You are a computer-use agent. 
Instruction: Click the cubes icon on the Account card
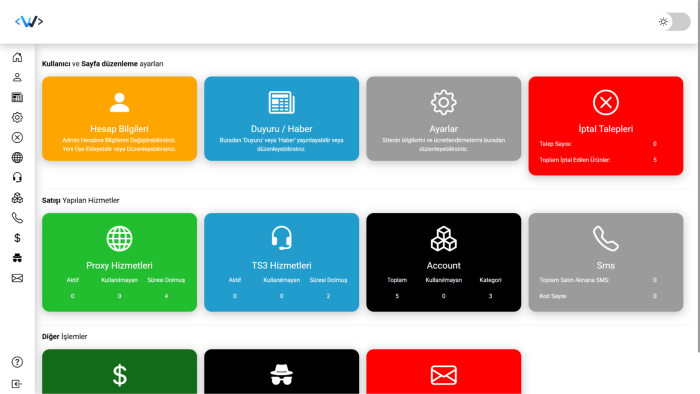443,239
